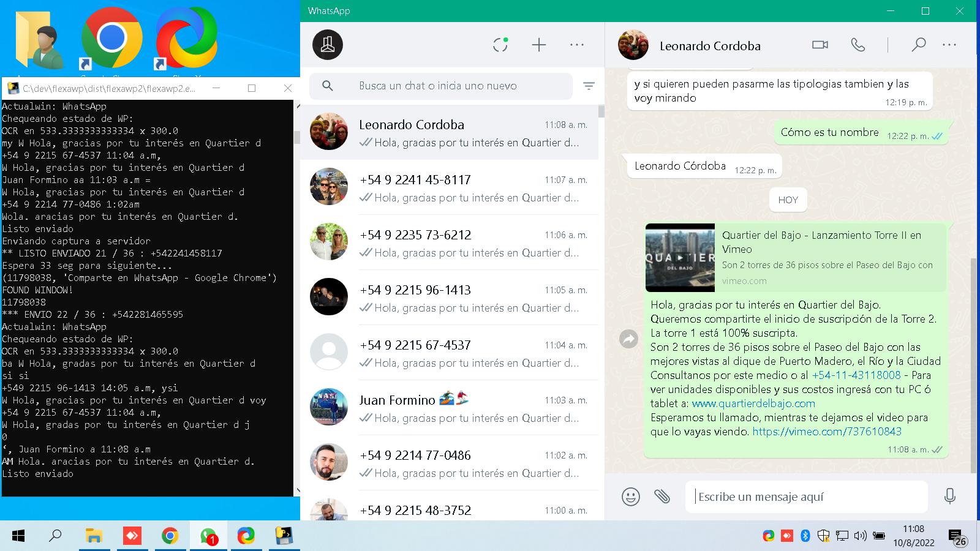This screenshot has width=980, height=551.
Task: Click the console window scrollbar down arrow
Action: point(297,491)
